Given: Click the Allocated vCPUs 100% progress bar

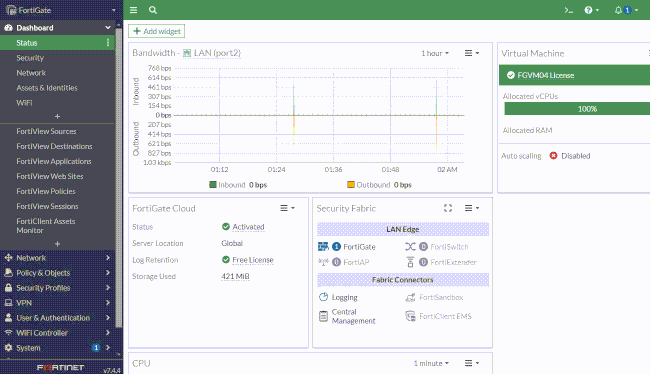Looking at the screenshot, I should [x=577, y=109].
